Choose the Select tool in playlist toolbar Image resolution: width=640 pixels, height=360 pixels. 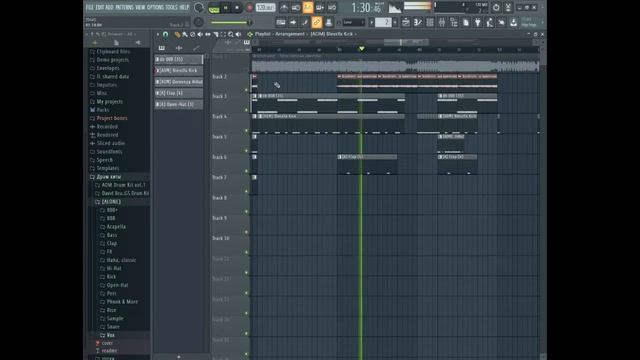pyautogui.click(x=223, y=34)
